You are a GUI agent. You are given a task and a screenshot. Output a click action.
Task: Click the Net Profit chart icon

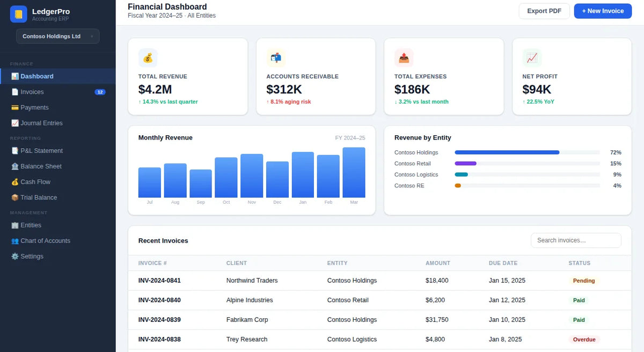coord(532,57)
